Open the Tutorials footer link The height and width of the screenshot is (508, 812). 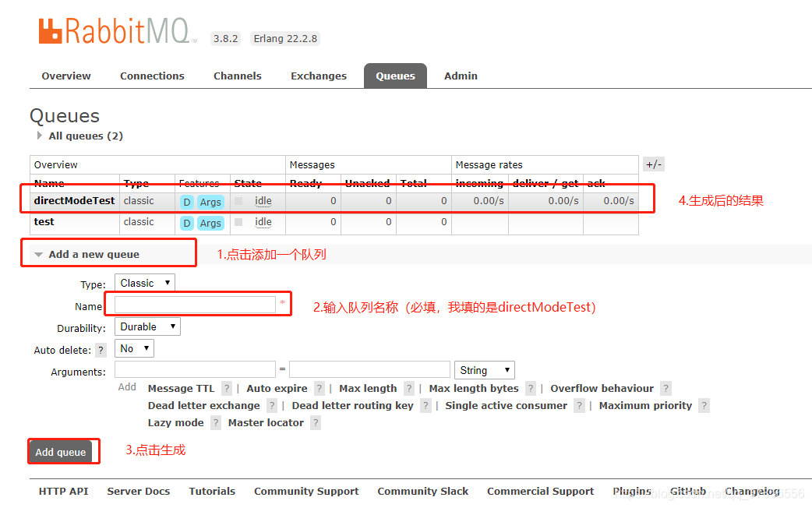212,492
